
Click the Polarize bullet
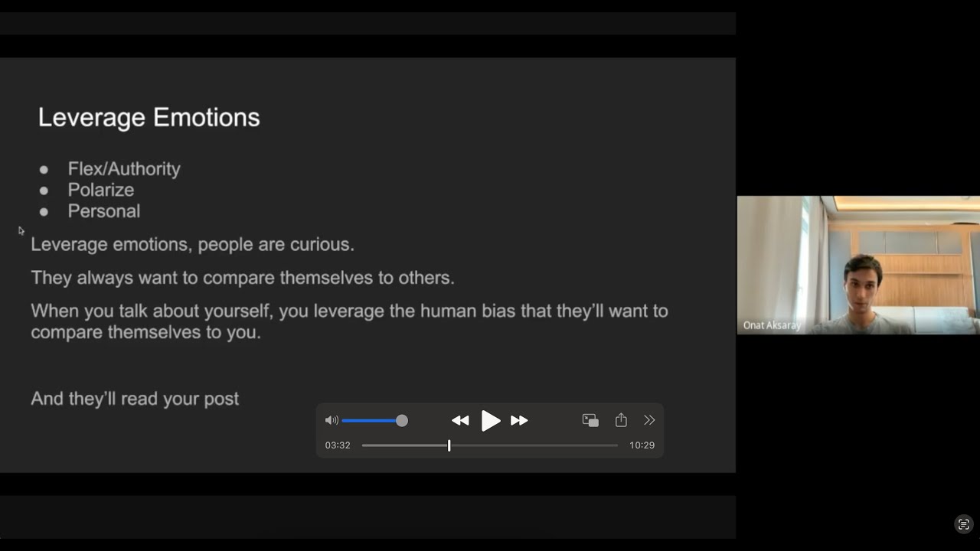tap(101, 190)
